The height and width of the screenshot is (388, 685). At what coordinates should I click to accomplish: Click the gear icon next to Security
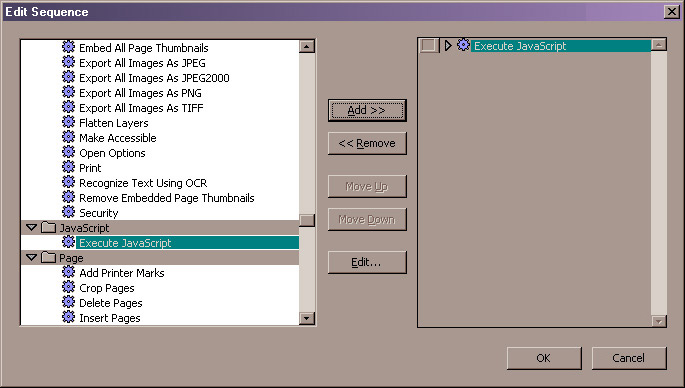tap(69, 212)
